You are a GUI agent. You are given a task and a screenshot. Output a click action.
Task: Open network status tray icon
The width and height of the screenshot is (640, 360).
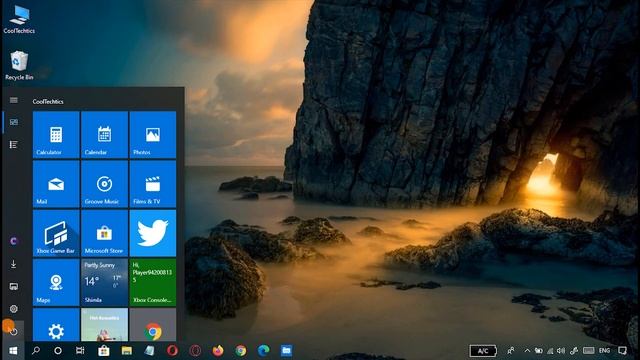coord(550,351)
